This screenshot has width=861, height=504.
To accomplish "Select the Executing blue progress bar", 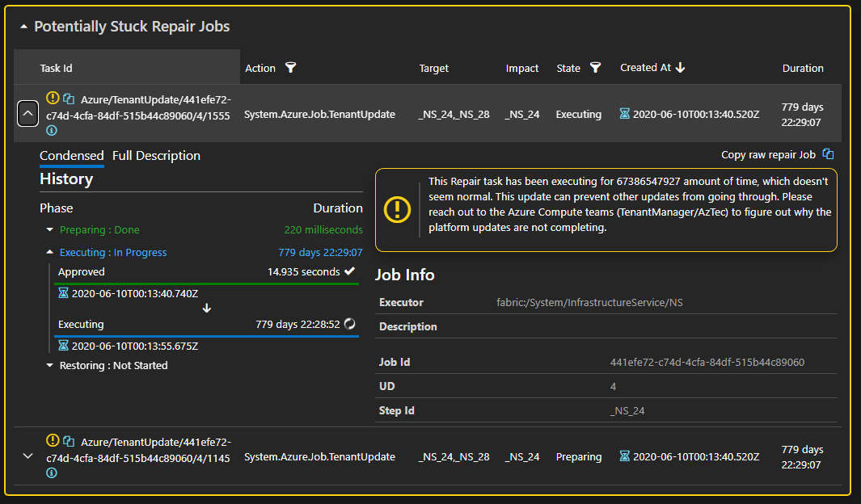I will [206, 336].
